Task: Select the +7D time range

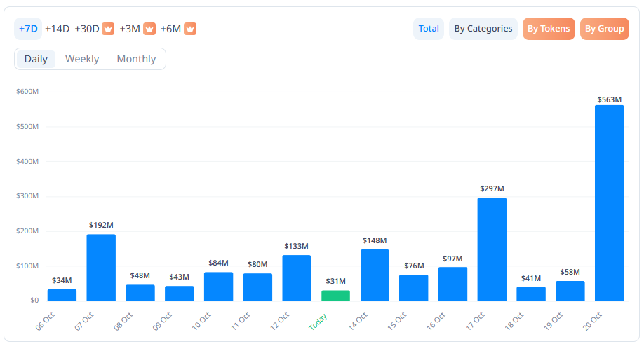Action: (x=28, y=29)
